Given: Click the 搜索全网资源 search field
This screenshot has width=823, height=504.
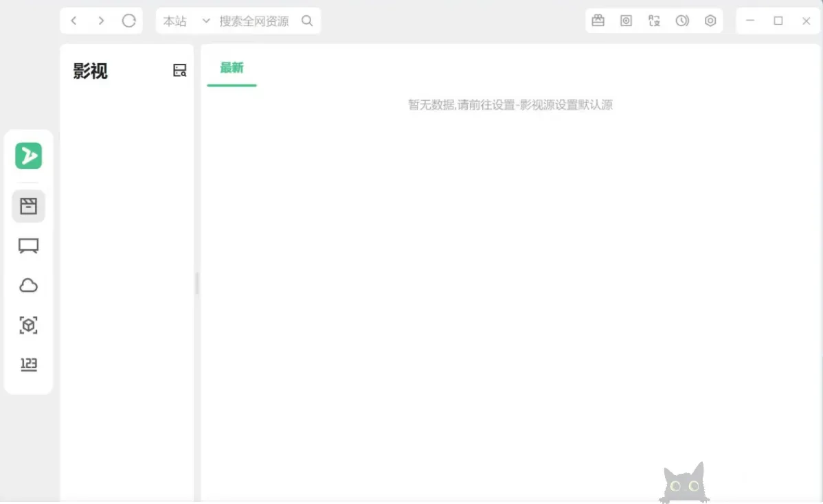Looking at the screenshot, I should pyautogui.click(x=254, y=21).
